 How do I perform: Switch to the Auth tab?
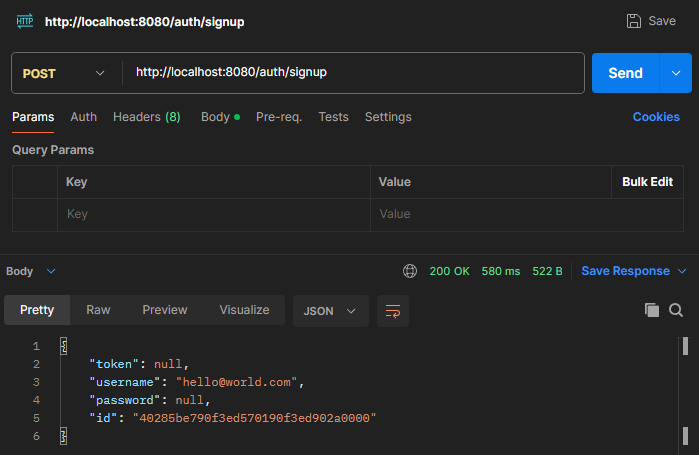83,117
